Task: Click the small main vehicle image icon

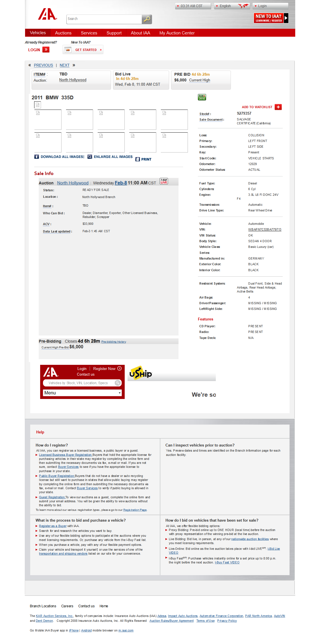Action: click(38, 105)
